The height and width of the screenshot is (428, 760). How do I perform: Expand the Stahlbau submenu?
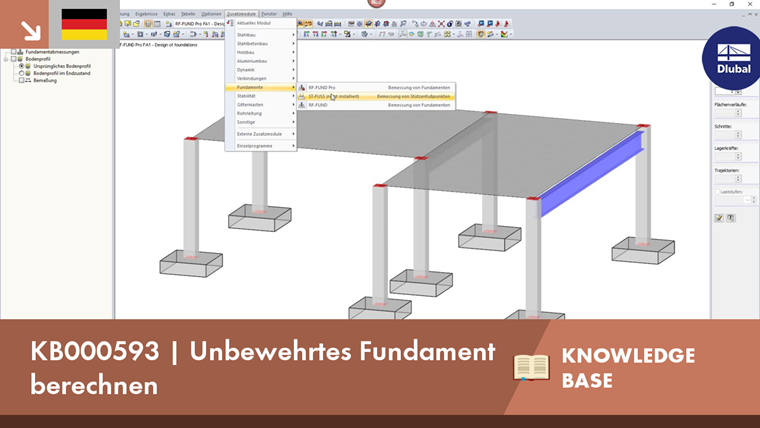pos(261,35)
